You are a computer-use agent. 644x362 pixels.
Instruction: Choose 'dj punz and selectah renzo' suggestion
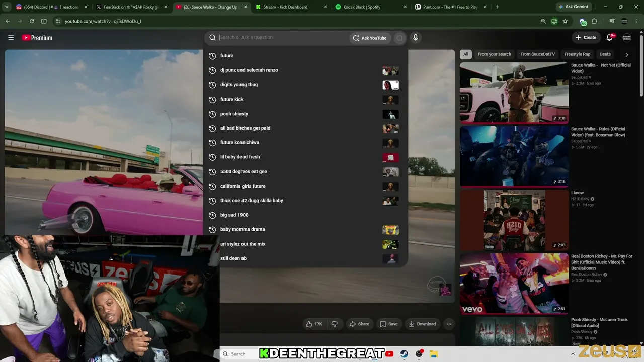tap(305, 70)
